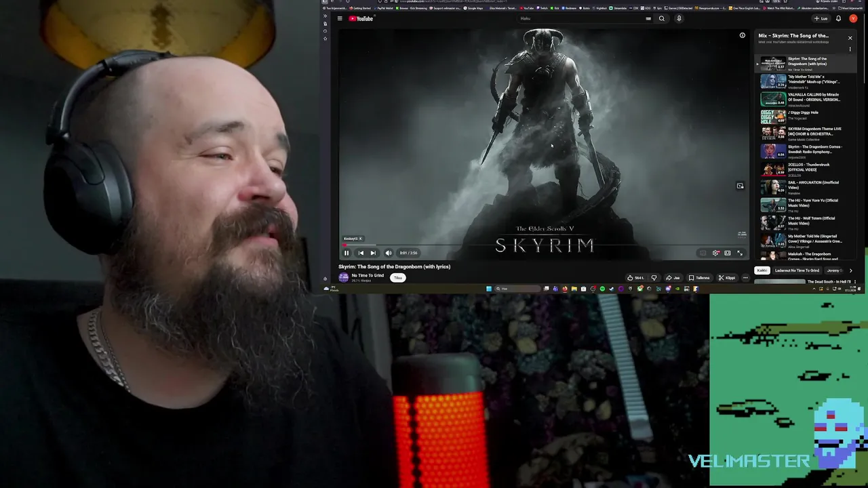Dislike the video with thumbs down
868x488 pixels.
[654, 277]
